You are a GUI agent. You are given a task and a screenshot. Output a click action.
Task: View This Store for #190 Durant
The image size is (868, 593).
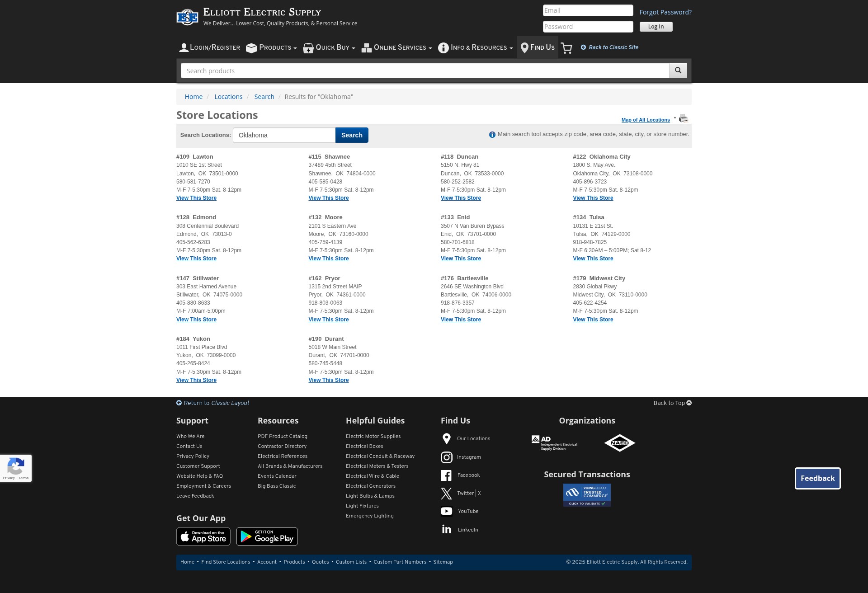[329, 380]
